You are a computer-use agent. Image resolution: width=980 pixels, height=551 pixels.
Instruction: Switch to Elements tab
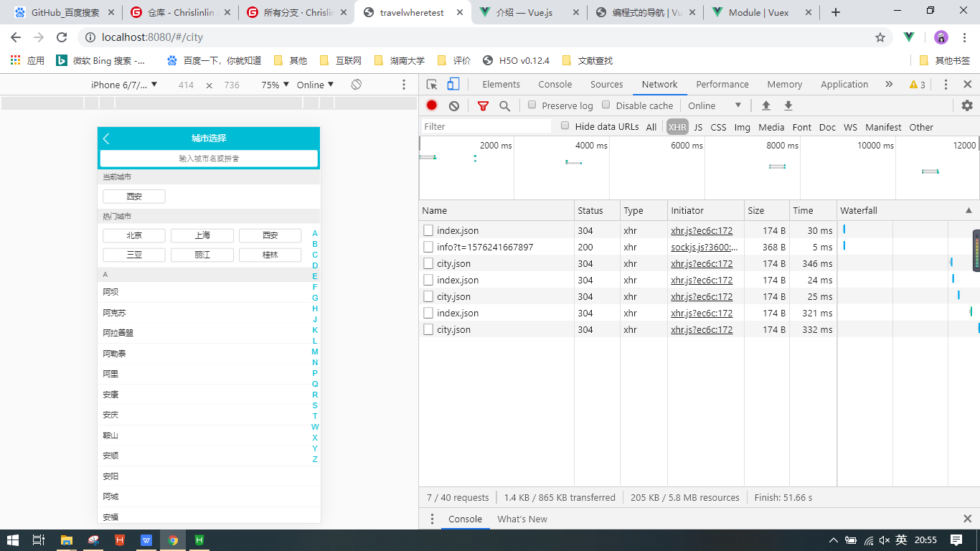click(x=501, y=84)
